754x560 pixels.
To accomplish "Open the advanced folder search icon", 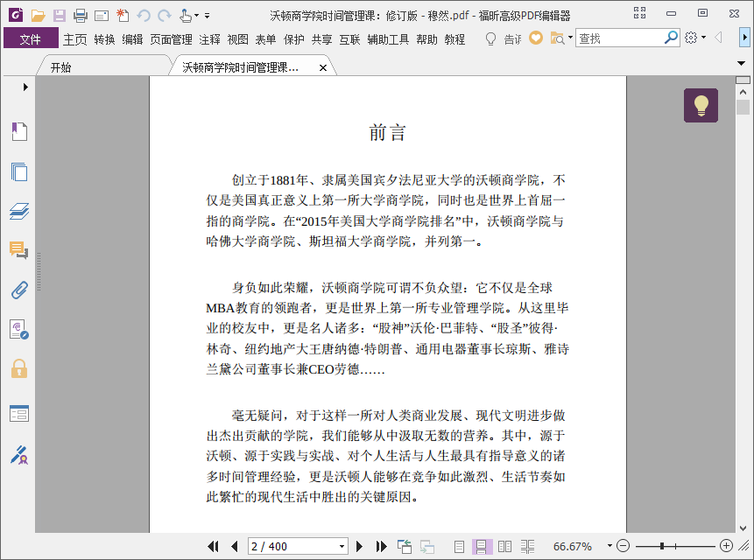I will pyautogui.click(x=557, y=38).
